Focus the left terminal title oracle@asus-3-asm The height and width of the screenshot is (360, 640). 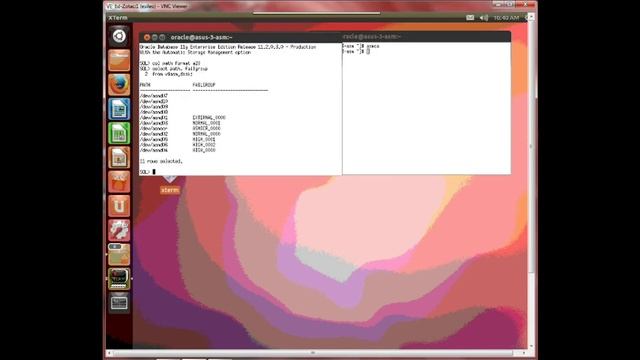click(201, 37)
